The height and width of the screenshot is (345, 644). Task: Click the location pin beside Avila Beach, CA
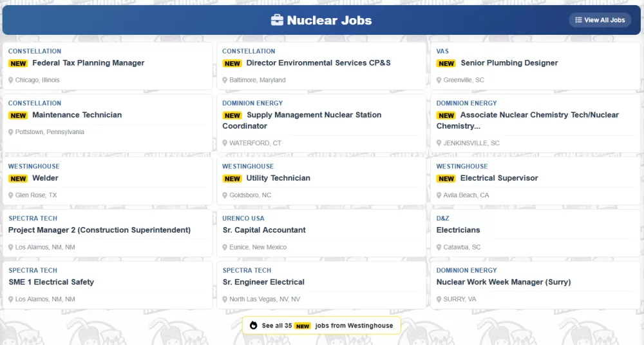tap(439, 195)
